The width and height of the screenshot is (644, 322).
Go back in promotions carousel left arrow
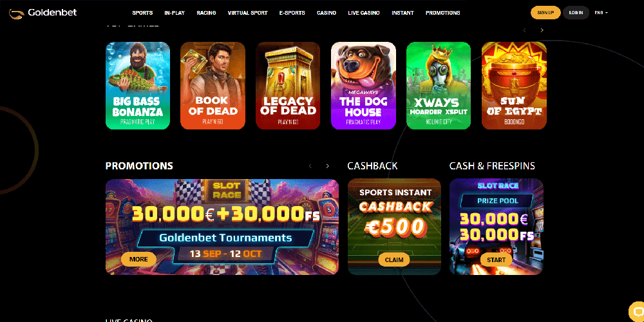tap(310, 166)
